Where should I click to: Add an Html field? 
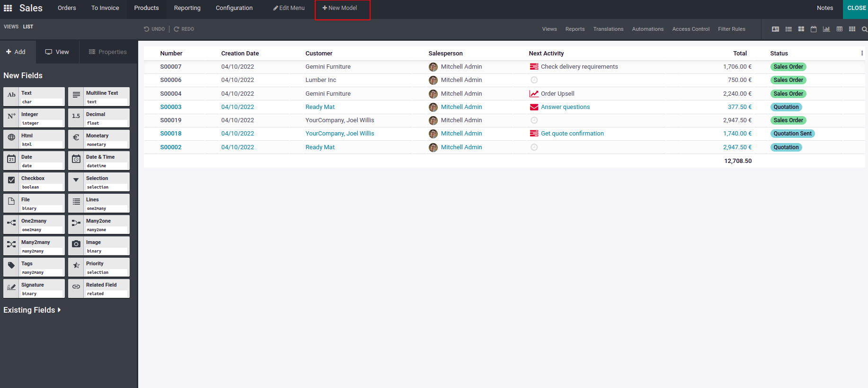click(34, 139)
